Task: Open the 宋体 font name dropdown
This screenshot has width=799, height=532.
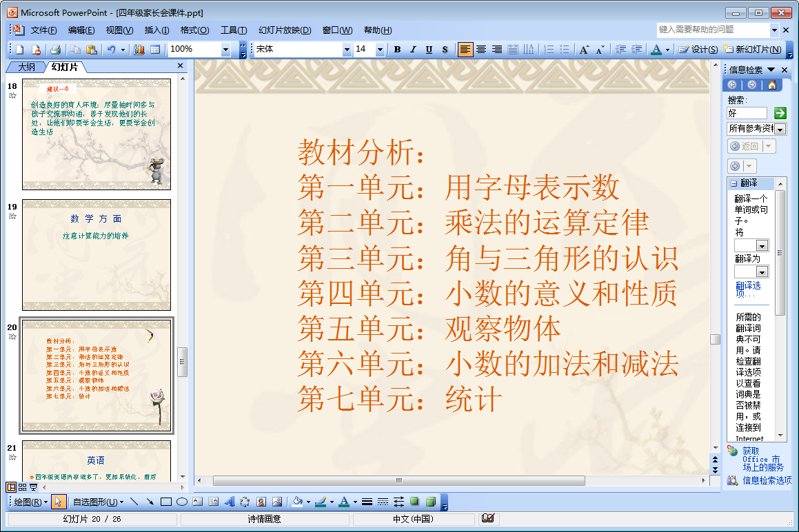Action: [x=347, y=50]
